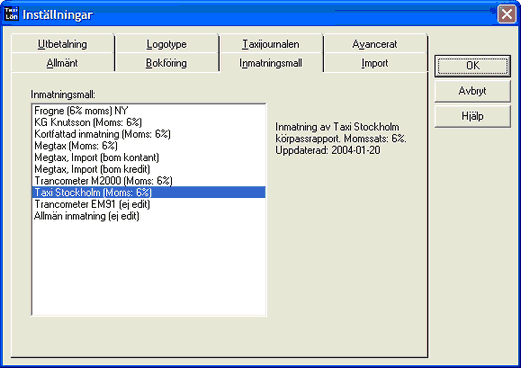Viewport: 521px width, 368px height.
Task: Choose 'Allmän inmatning (ej edit)' template
Action: pyautogui.click(x=149, y=216)
